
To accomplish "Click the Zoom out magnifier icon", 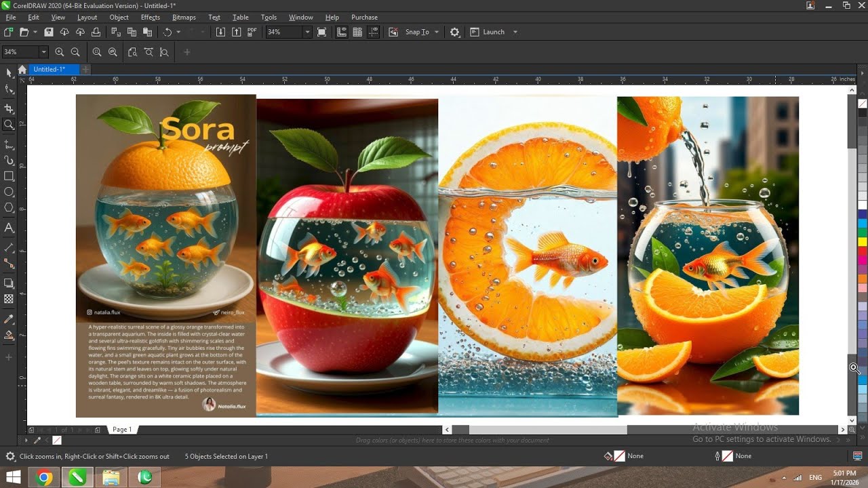I will [x=75, y=52].
